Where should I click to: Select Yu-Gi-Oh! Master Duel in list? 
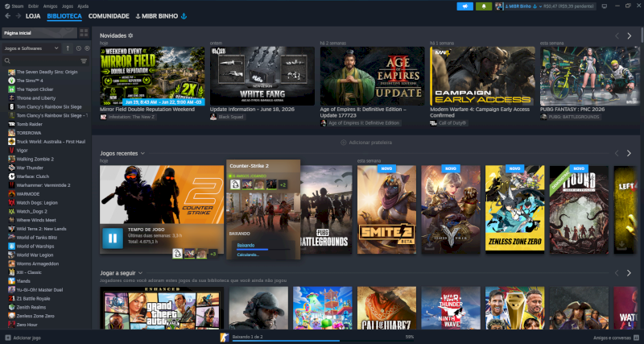click(x=39, y=290)
